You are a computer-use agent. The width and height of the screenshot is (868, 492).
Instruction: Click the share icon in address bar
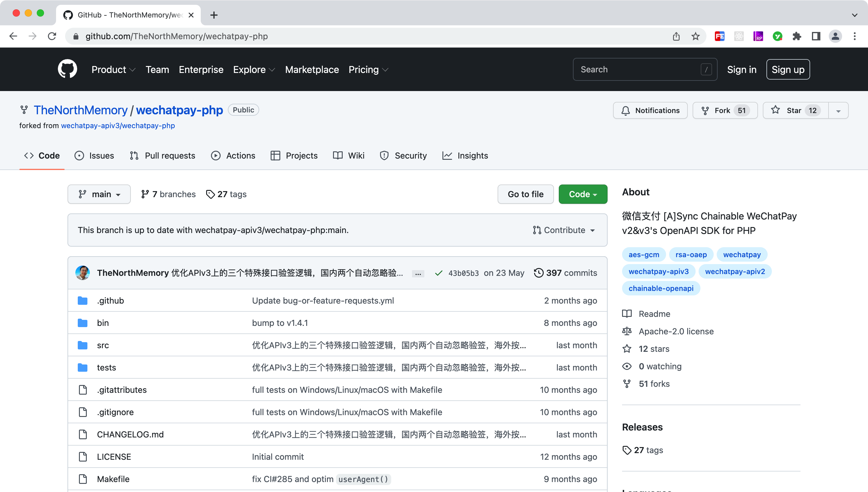point(676,36)
